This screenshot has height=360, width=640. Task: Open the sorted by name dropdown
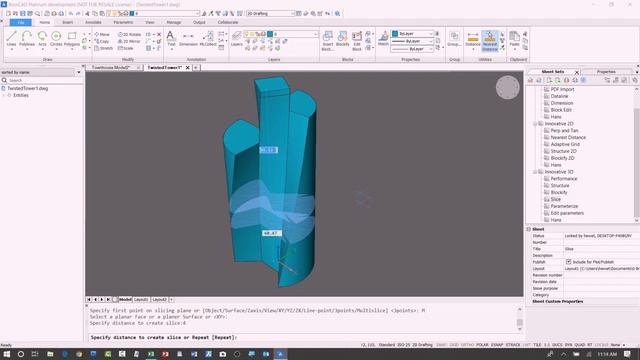point(41,72)
